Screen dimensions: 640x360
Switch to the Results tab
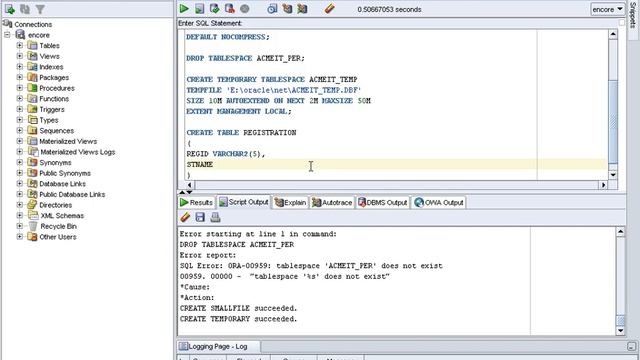(x=196, y=202)
